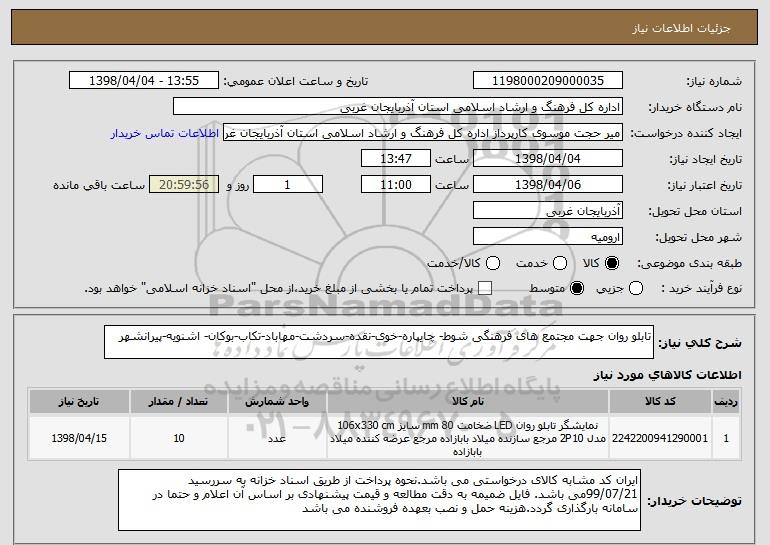Click the validity time field 11:00
This screenshot has height=545, width=770.
[396, 185]
